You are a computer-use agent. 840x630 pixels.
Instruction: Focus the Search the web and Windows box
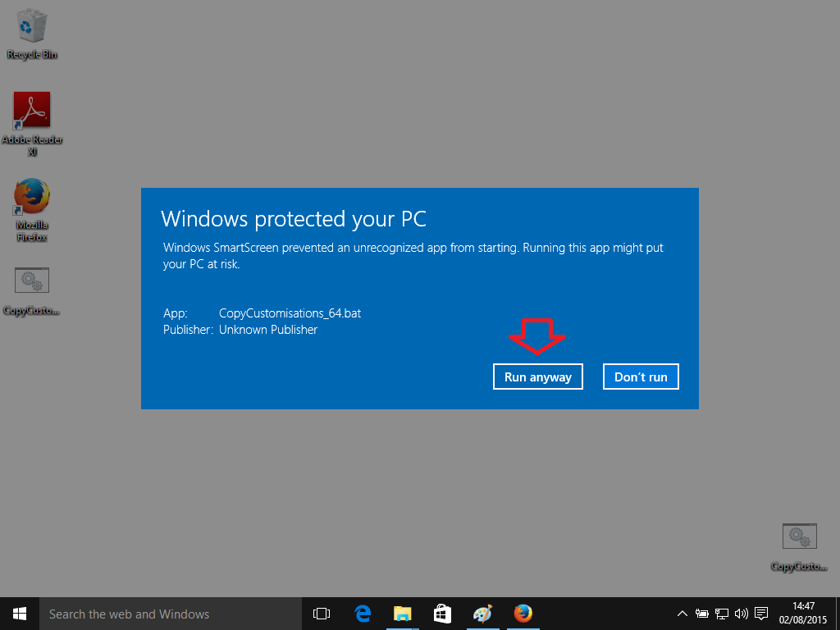(x=171, y=614)
